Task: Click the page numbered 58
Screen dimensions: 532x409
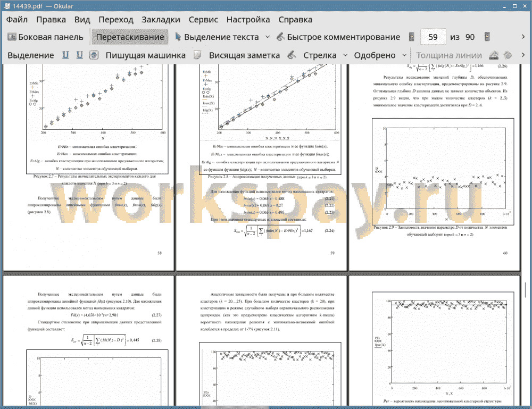Action: (88, 167)
